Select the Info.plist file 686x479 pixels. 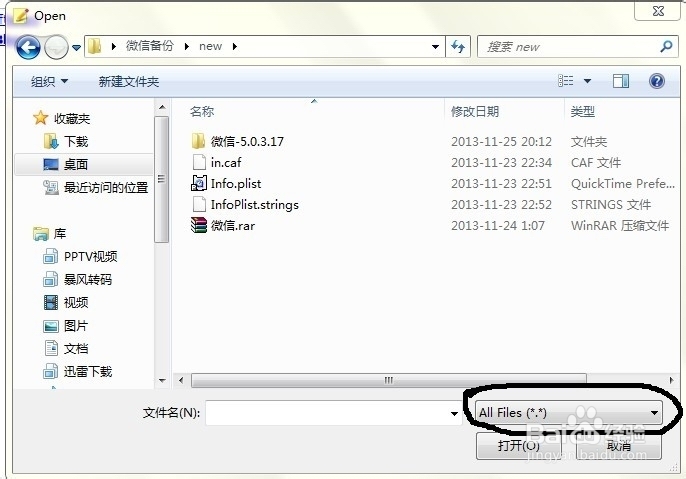coord(236,184)
